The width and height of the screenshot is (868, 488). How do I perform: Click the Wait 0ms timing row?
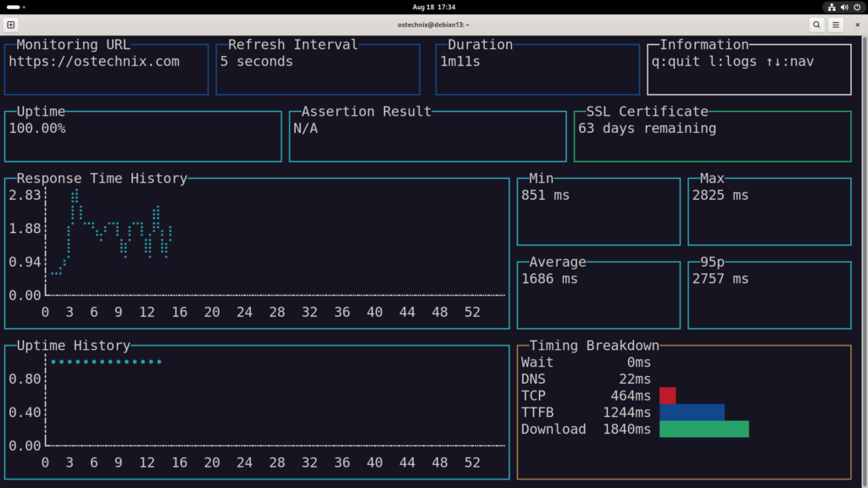[586, 363]
